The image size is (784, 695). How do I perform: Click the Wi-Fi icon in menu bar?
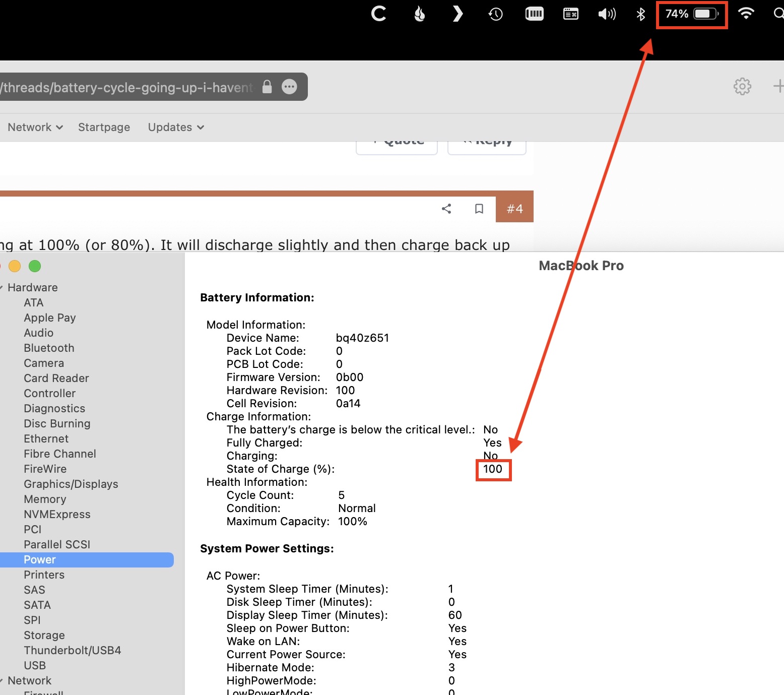click(746, 13)
